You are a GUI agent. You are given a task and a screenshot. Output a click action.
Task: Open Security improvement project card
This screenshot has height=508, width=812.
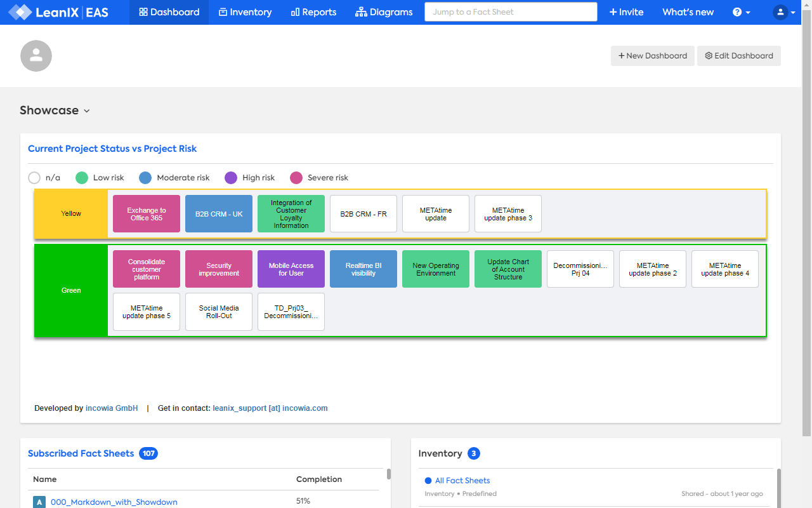point(219,269)
